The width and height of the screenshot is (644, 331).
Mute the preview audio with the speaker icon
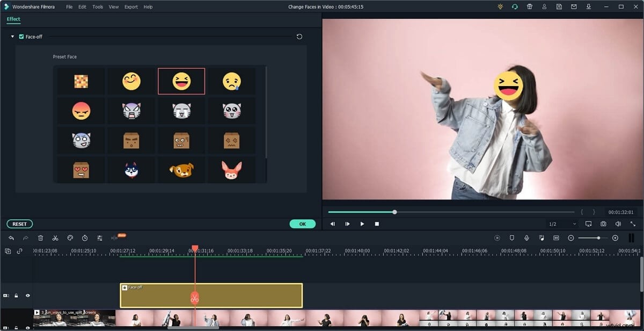618,224
